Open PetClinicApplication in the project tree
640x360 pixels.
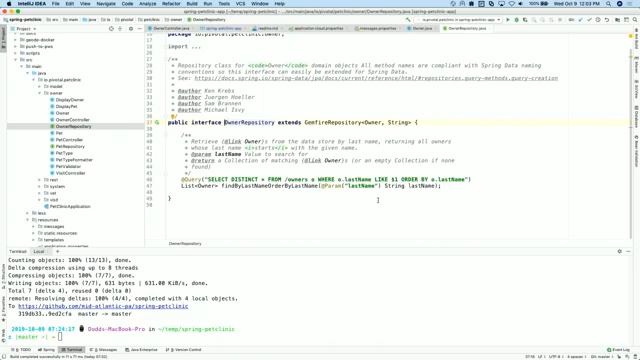(x=70, y=207)
